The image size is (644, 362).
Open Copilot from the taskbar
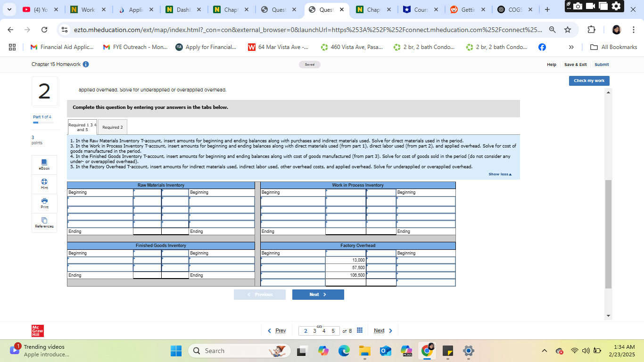tap(323, 351)
